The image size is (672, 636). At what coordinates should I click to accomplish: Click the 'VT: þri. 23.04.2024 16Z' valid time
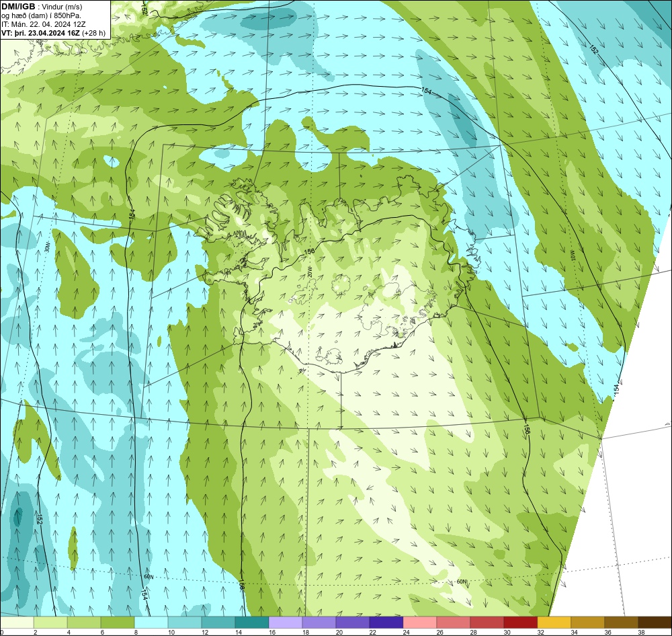coord(40,32)
